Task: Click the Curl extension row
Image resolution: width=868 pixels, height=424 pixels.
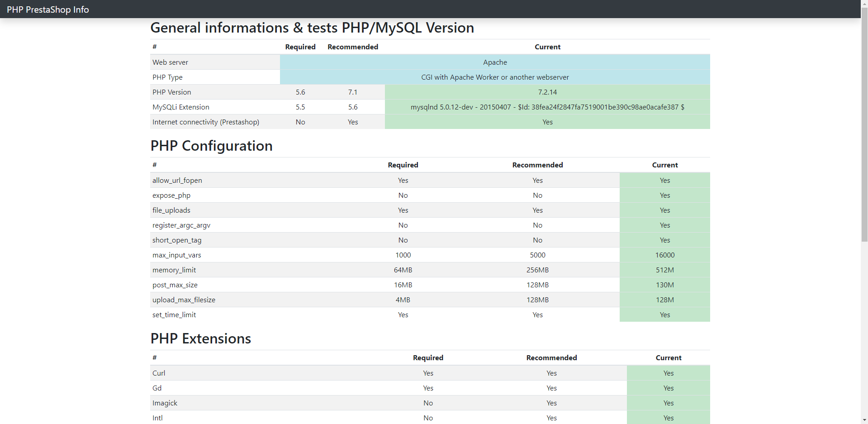Action: click(x=158, y=373)
